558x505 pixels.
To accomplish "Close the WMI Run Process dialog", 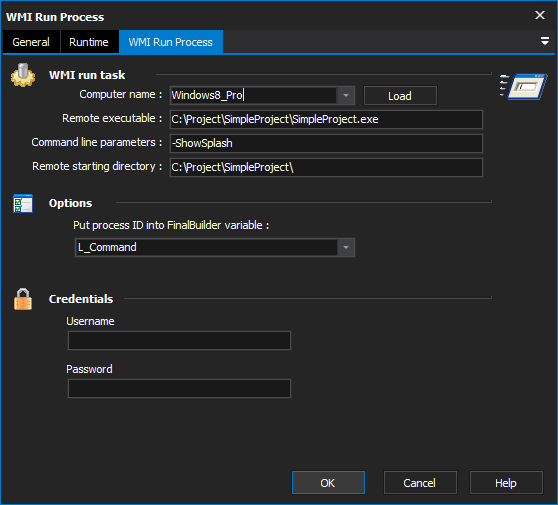I will 540,15.
